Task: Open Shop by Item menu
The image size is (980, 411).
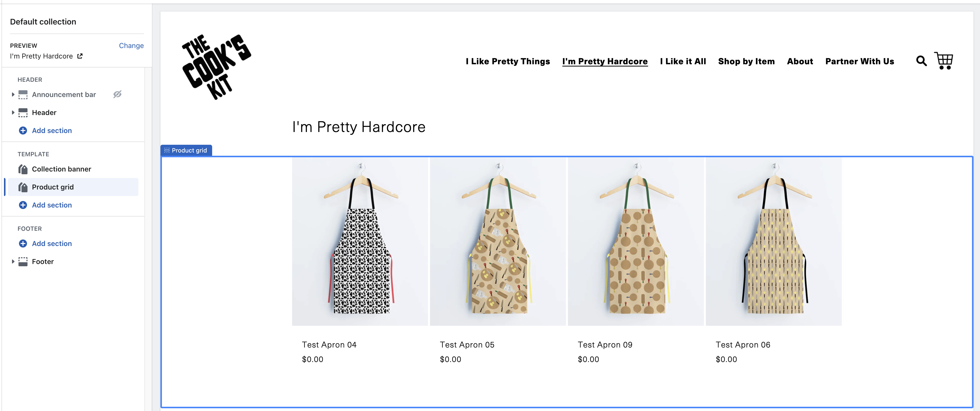Action: [746, 61]
